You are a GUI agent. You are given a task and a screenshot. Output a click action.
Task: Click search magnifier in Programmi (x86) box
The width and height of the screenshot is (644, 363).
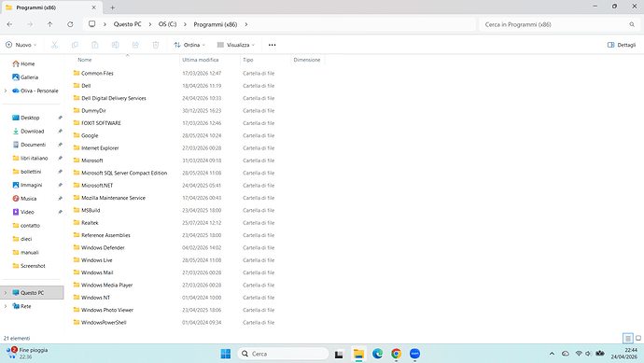(632, 24)
